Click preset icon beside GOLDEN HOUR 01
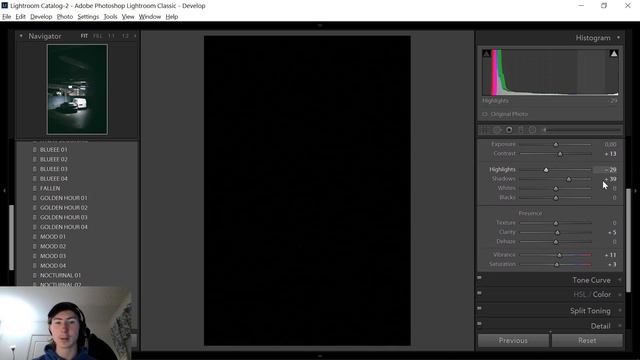 (35, 198)
